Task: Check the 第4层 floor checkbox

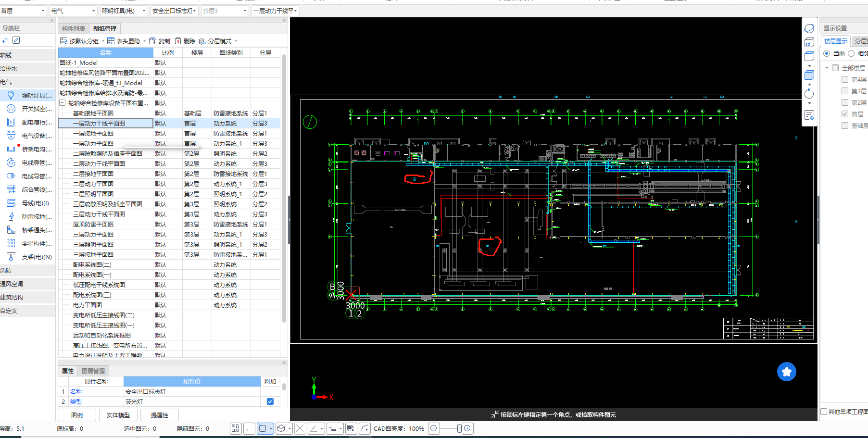Action: point(845,79)
